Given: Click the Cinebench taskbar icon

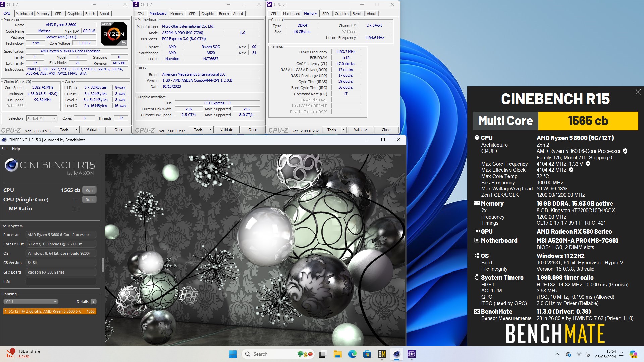Looking at the screenshot, I should (397, 354).
